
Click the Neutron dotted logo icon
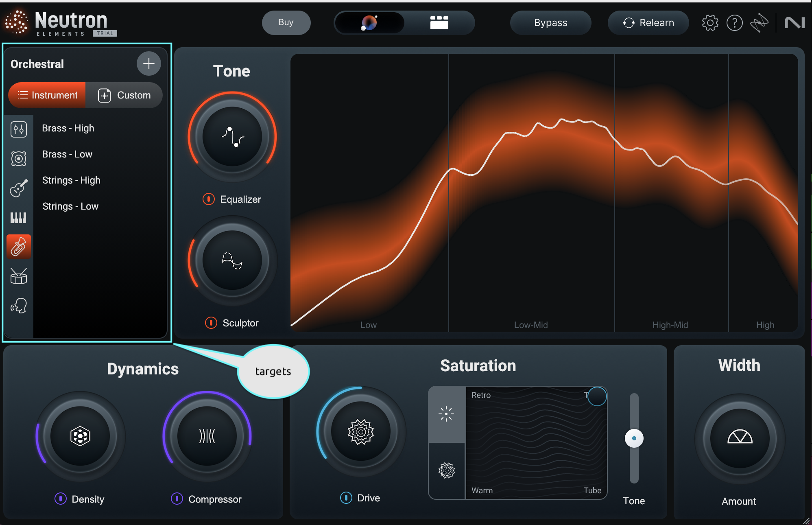16,22
